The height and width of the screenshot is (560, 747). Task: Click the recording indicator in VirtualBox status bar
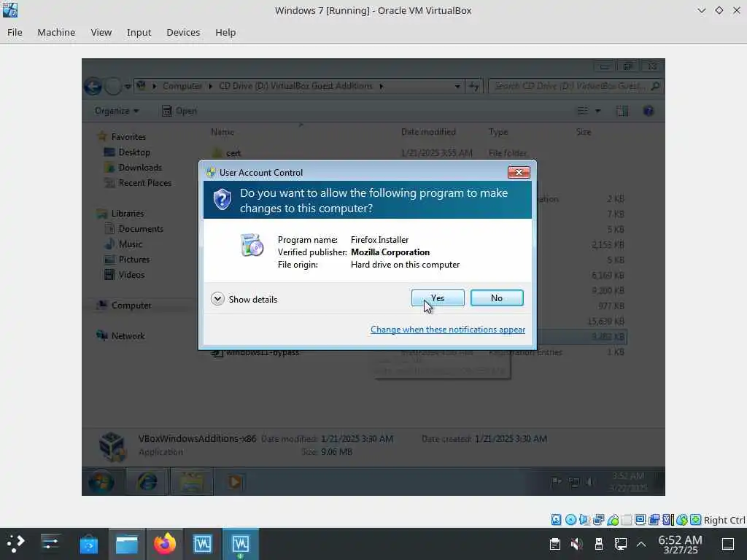(654, 519)
